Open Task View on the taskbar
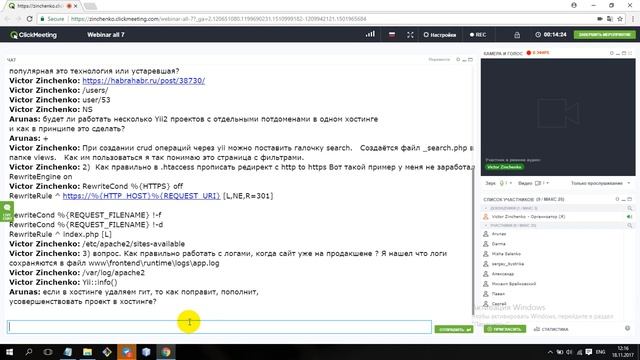The width and height of the screenshot is (640, 360). [48, 352]
